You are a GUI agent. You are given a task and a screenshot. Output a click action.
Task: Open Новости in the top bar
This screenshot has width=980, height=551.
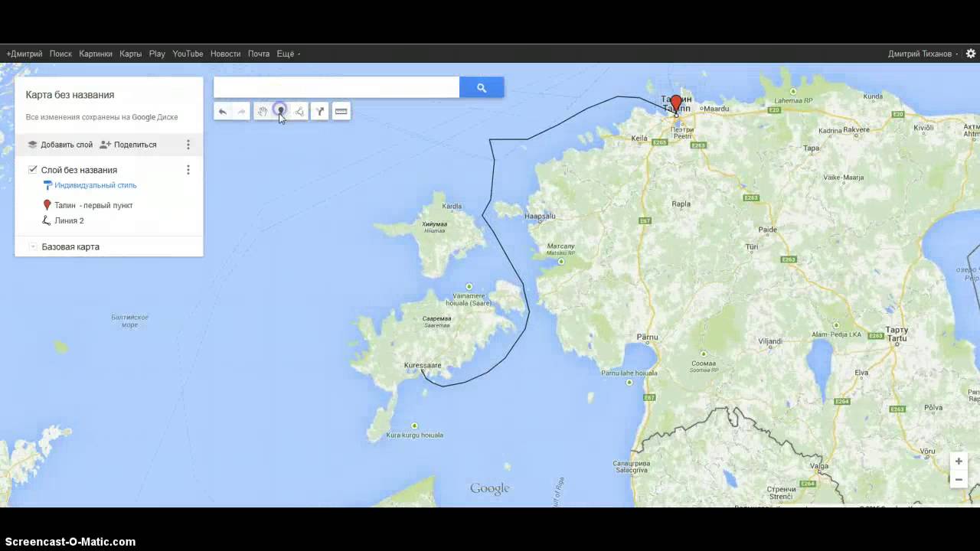(225, 54)
